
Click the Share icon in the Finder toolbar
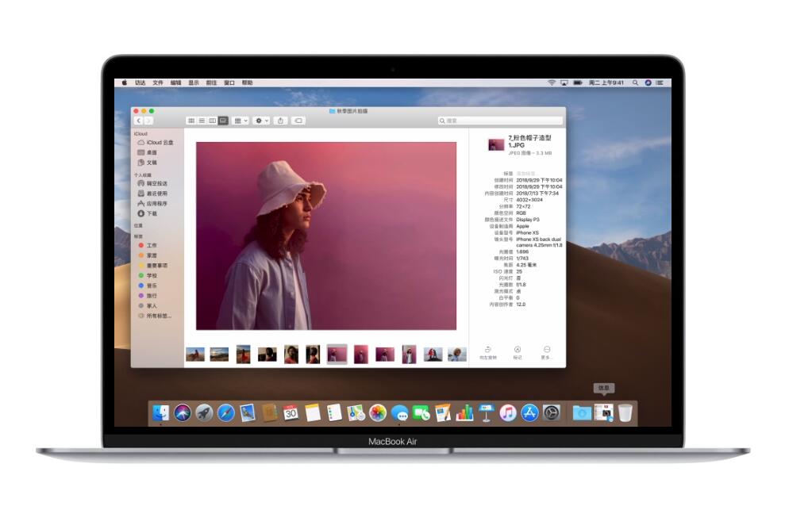point(281,120)
